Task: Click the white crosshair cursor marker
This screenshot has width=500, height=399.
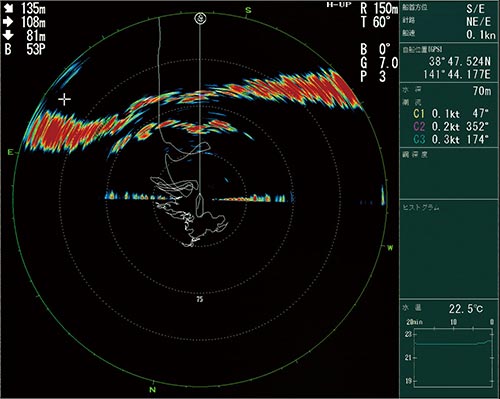Action: tap(64, 100)
